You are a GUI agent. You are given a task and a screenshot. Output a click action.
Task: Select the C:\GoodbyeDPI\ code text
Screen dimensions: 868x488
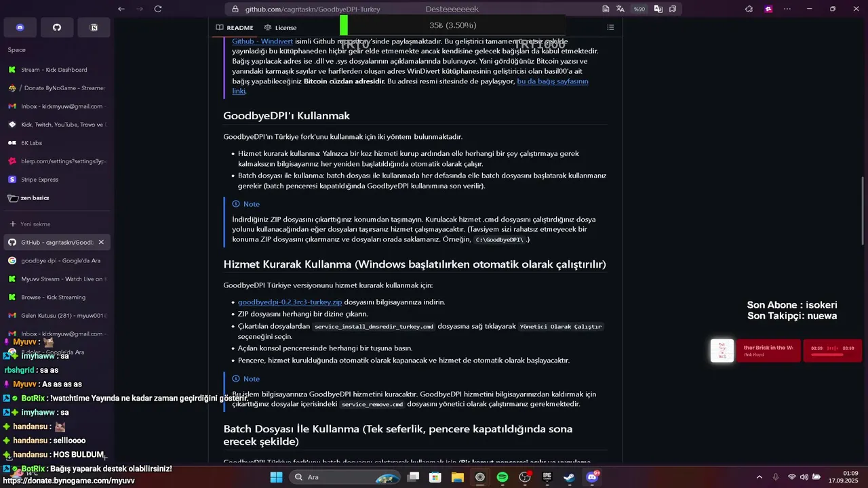tap(499, 240)
